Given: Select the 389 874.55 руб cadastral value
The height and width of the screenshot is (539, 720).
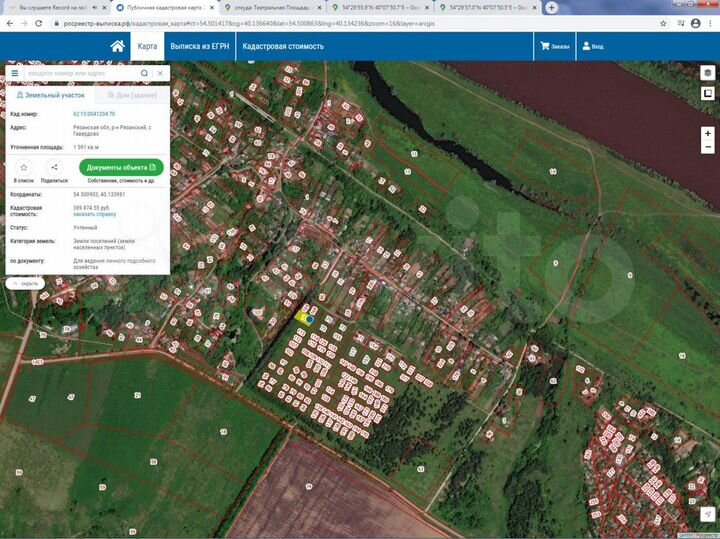Looking at the screenshot, I should coord(91,208).
